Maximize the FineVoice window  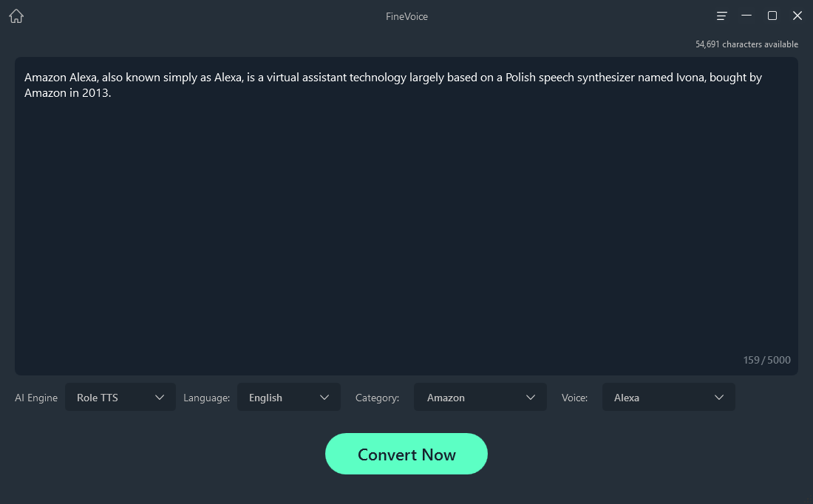[772, 16]
